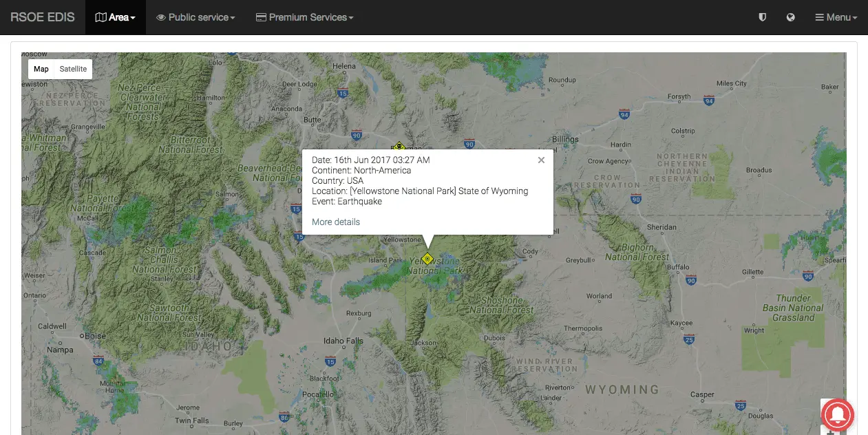Click the Idaho Falls city label
This screenshot has height=435, width=868.
pyautogui.click(x=343, y=341)
